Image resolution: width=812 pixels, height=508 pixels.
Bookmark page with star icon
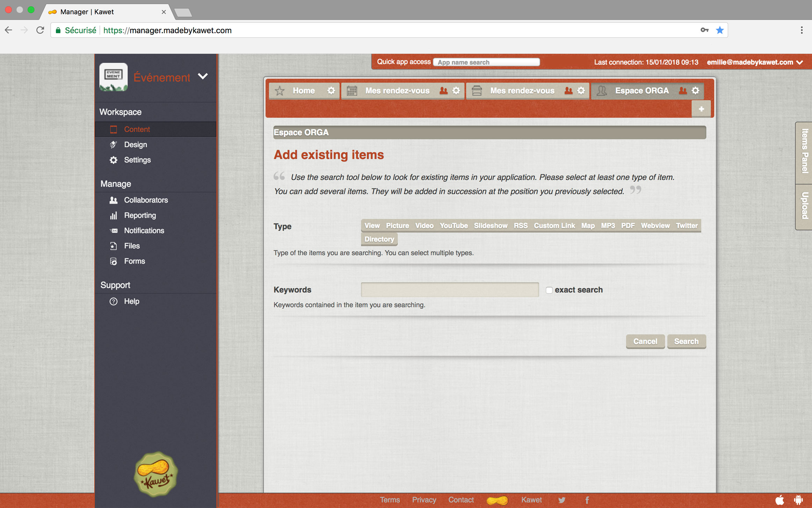pos(719,30)
